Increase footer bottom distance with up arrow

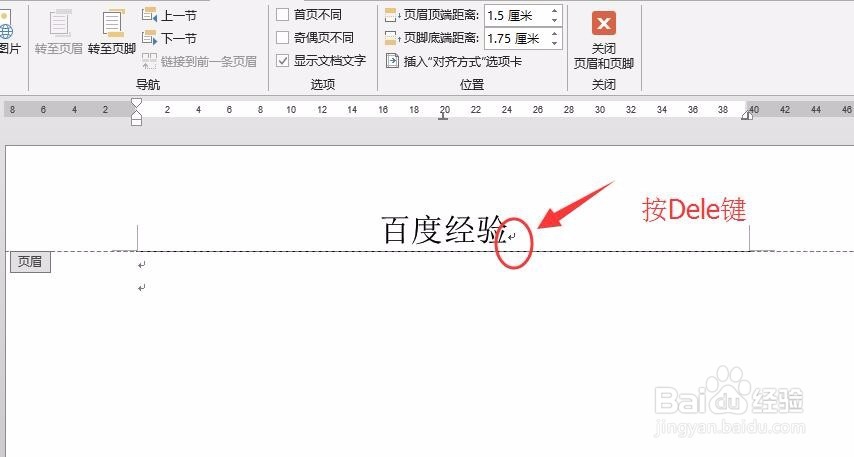554,33
